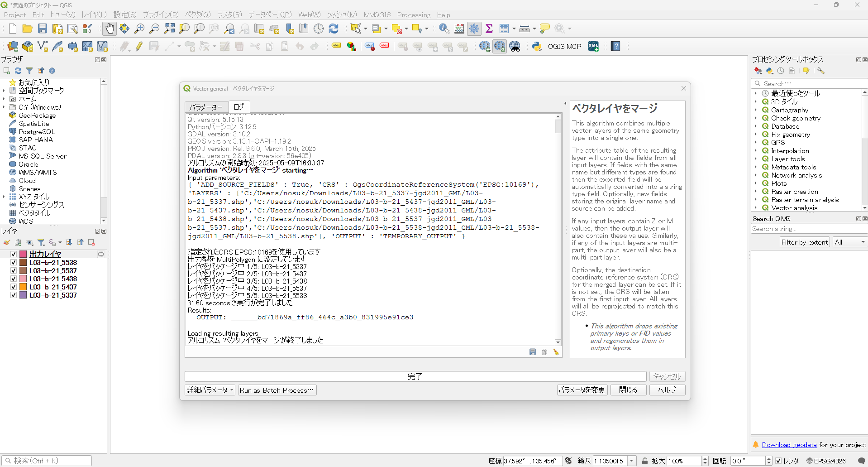Click the L03-b-21_5437 orange color swatch
This screenshot has height=467, width=868.
[23, 287]
